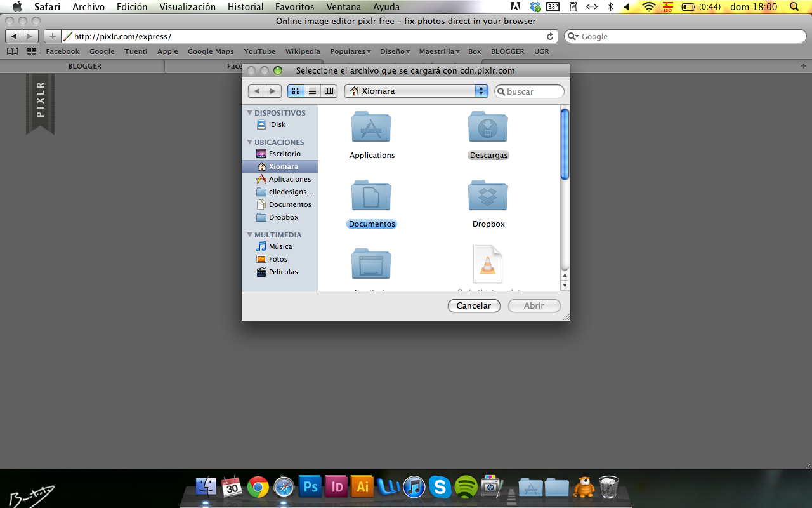Viewport: 812px width, 508px height.
Task: Open the Historial menu
Action: (246, 7)
